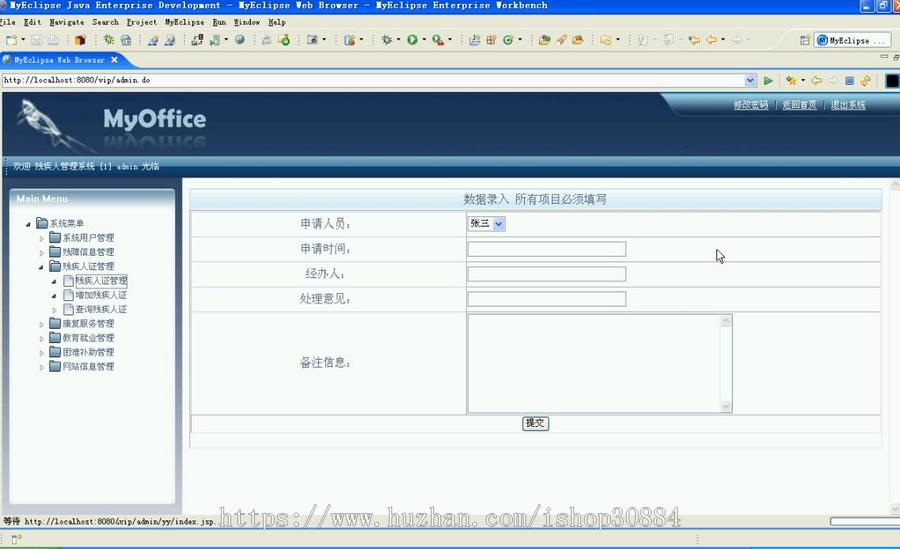Expand the 网站信息管理 tree node
Viewport: 900px width, 549px height.
point(41,368)
